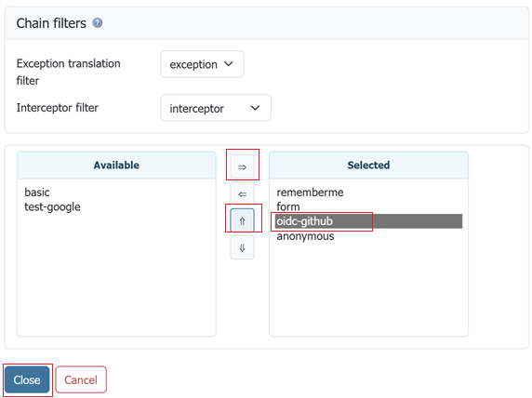532x398 pixels.
Task: Select test-google in the Available list
Action: point(52,206)
